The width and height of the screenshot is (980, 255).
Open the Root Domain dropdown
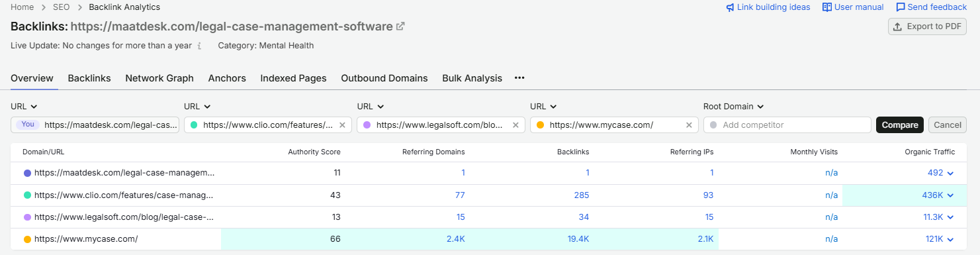[734, 106]
